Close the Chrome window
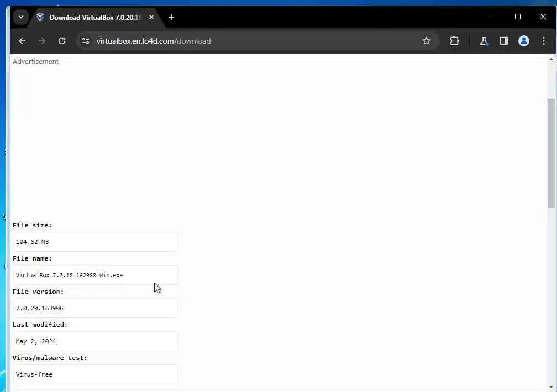This screenshot has width=557, height=392. [543, 17]
